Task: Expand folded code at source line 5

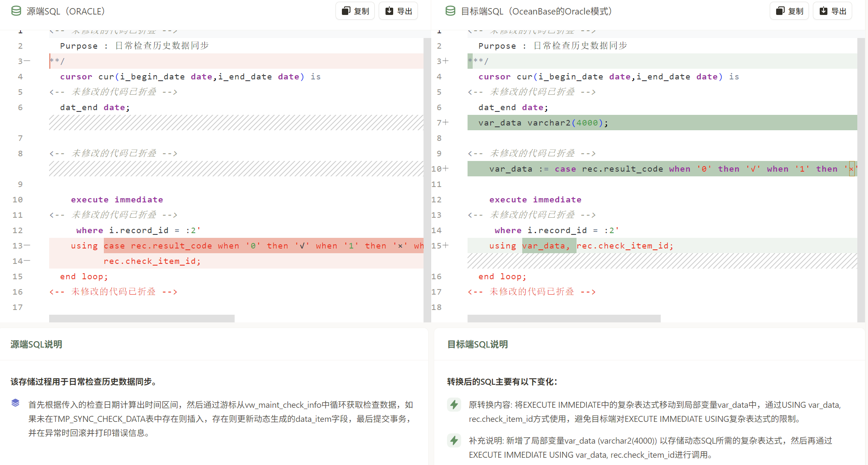Action: pyautogui.click(x=113, y=92)
